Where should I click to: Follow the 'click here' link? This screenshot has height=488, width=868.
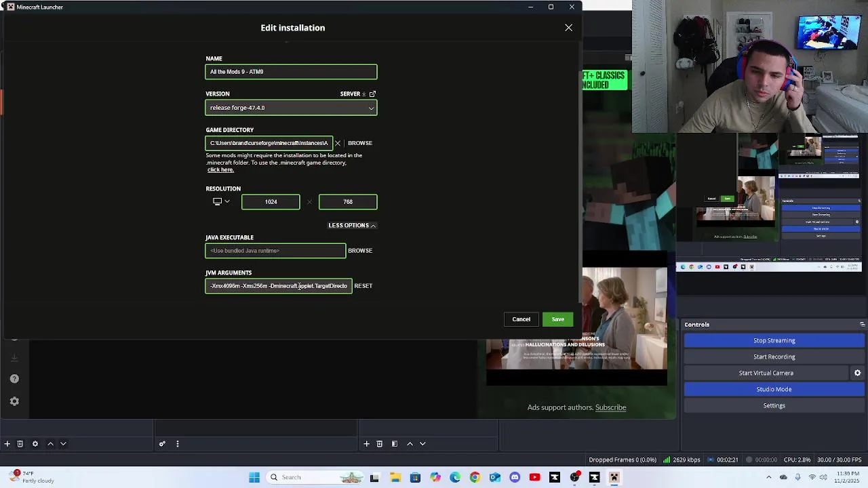(220, 169)
